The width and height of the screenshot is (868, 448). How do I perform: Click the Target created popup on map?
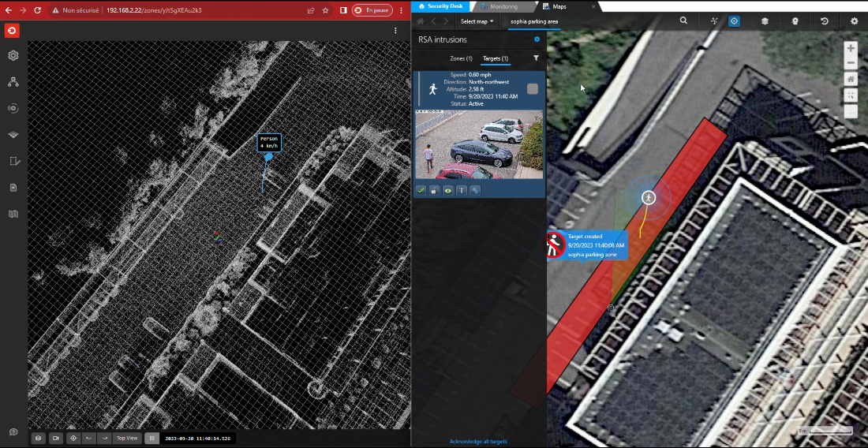[x=595, y=245]
